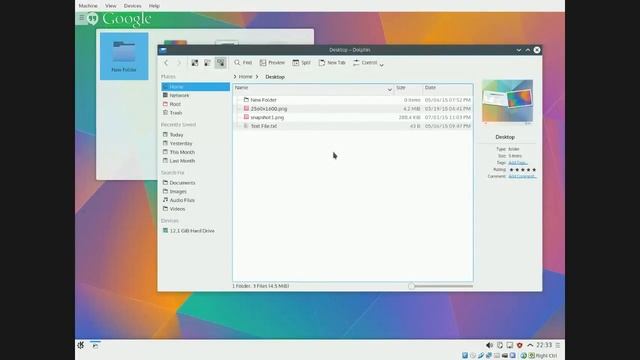
Task: Select Home in Places sidebar
Action: 196,87
